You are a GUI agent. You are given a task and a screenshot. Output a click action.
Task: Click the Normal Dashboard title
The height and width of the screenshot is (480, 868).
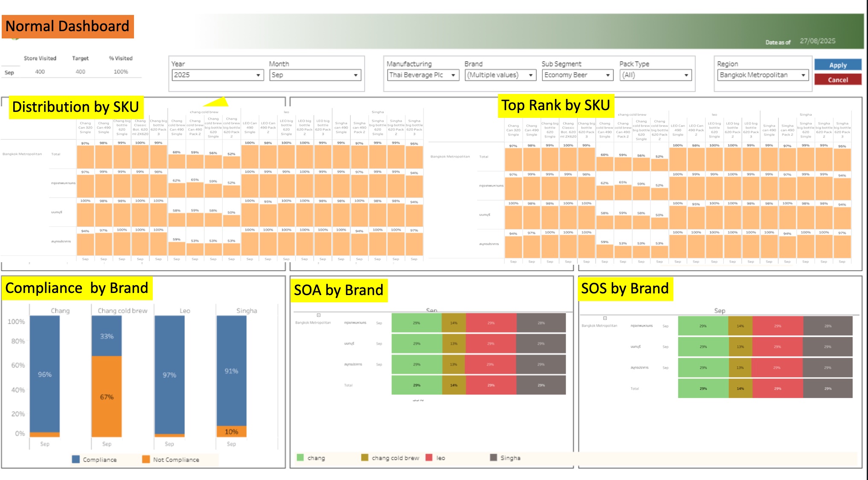point(67,26)
